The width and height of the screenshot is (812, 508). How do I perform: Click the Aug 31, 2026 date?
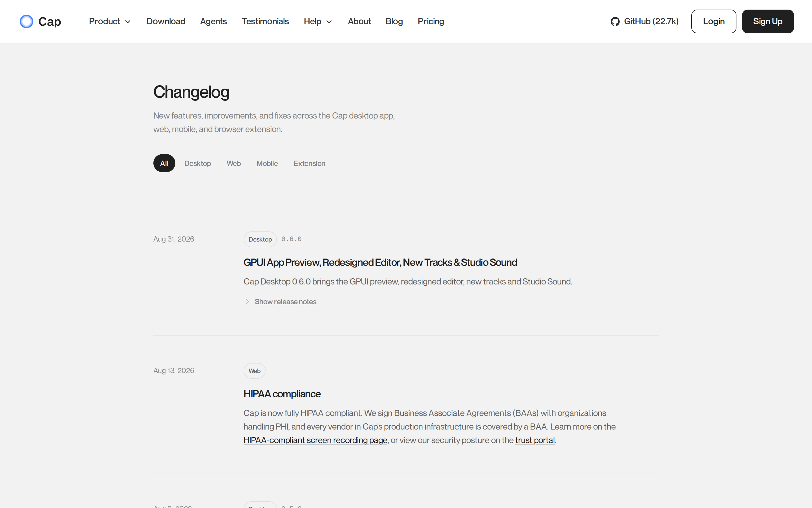[x=174, y=239]
